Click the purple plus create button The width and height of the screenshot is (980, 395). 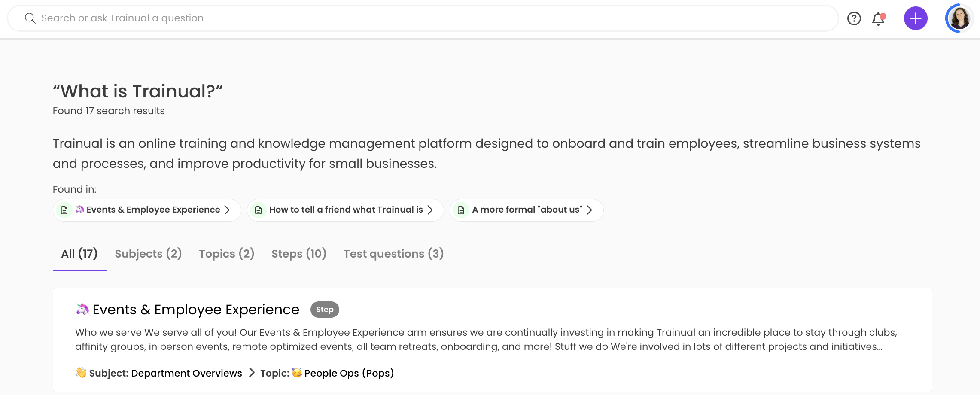(x=916, y=18)
